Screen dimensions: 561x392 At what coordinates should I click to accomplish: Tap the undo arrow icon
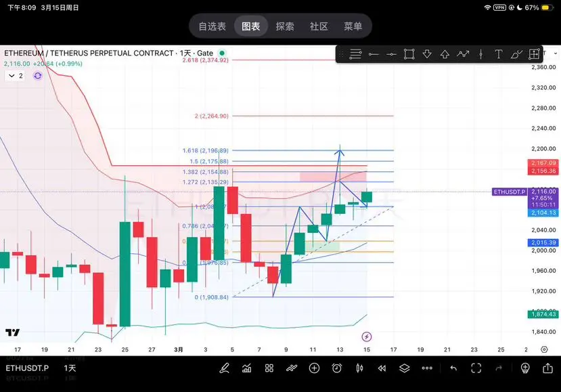point(453,368)
